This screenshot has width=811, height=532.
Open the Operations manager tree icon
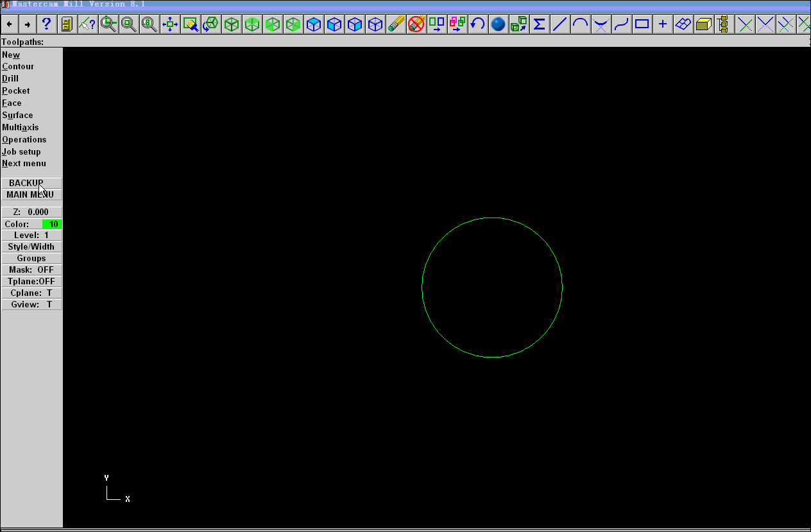[x=724, y=24]
